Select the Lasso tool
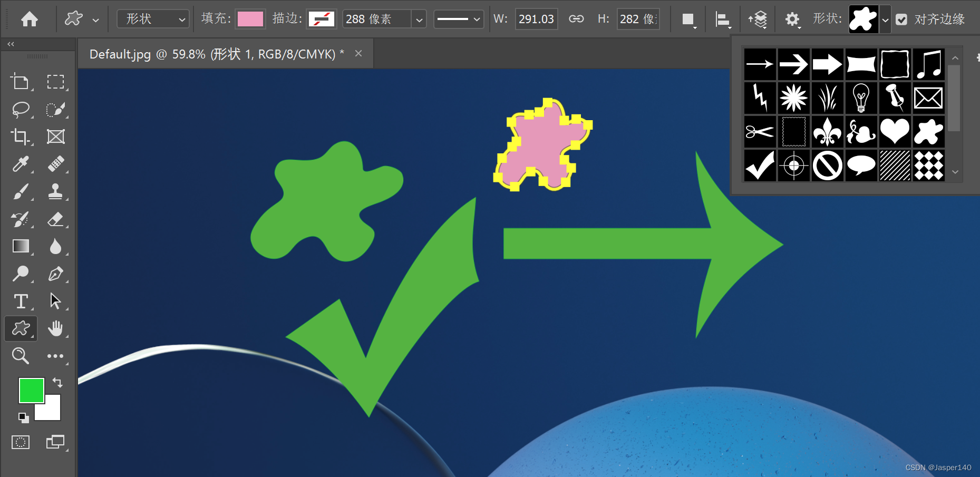 click(21, 109)
